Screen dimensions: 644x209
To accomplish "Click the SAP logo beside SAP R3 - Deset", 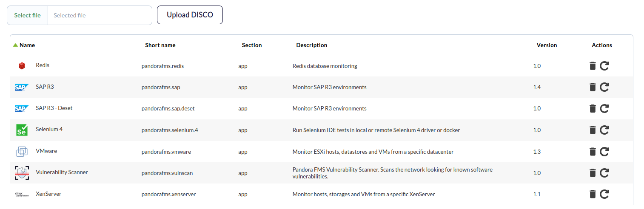I will tap(22, 108).
